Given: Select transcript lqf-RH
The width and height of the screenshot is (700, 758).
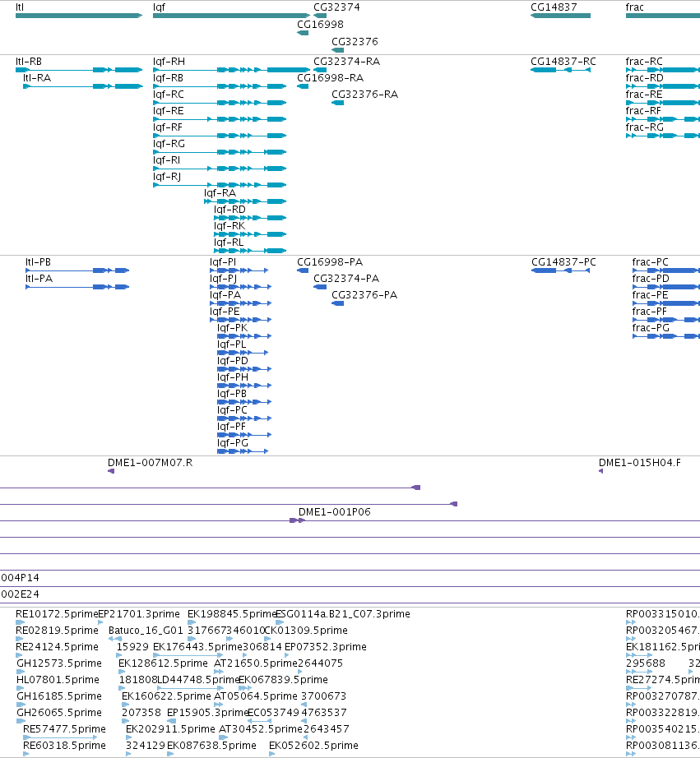Looking at the screenshot, I should point(231,70).
